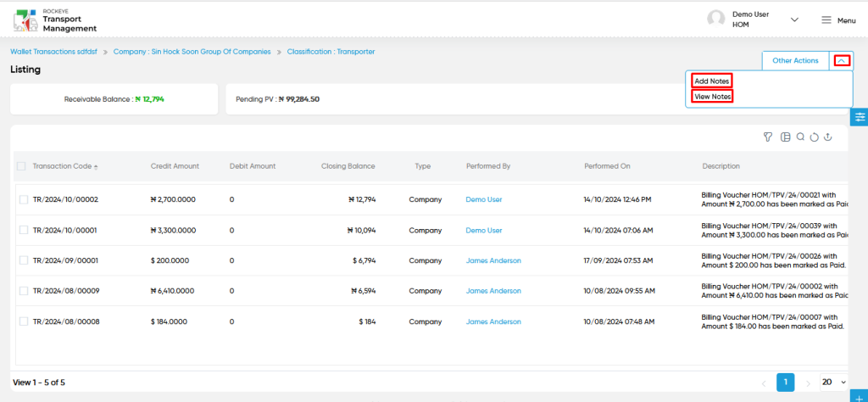
Task: Click transaction code TR/2024/08/00008
Action: pos(66,321)
